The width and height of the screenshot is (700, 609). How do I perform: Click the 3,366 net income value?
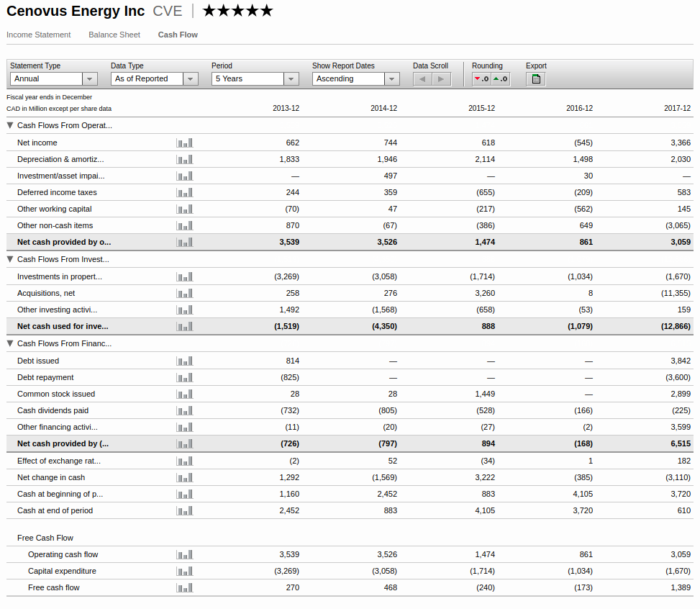681,143
